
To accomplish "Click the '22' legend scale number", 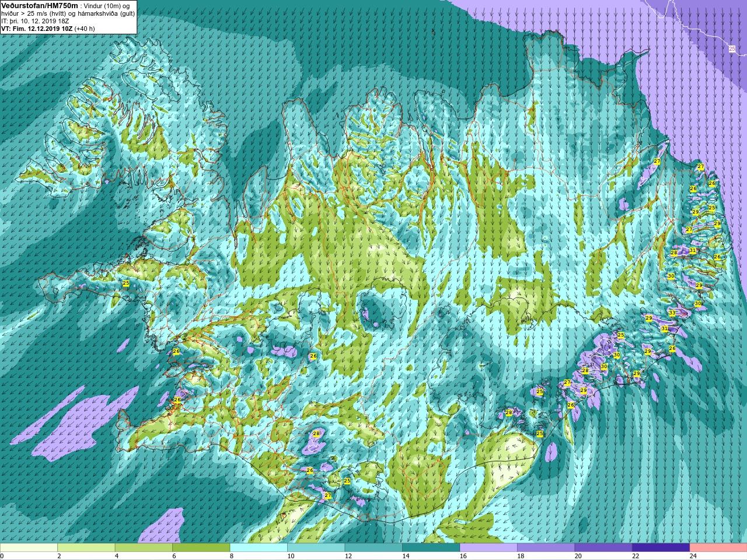I will [636, 556].
